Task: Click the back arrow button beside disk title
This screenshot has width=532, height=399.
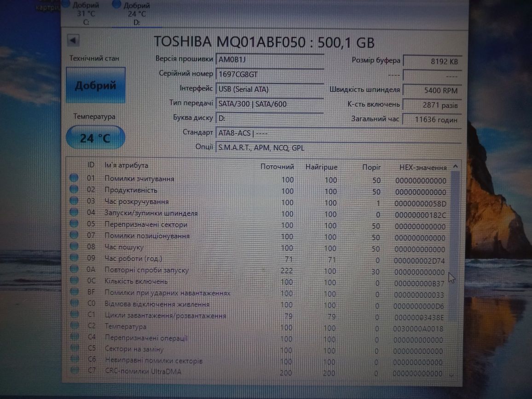Action: [73, 40]
